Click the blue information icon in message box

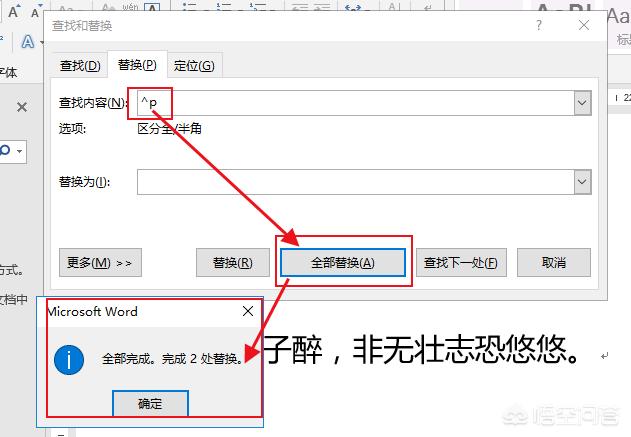tap(68, 358)
